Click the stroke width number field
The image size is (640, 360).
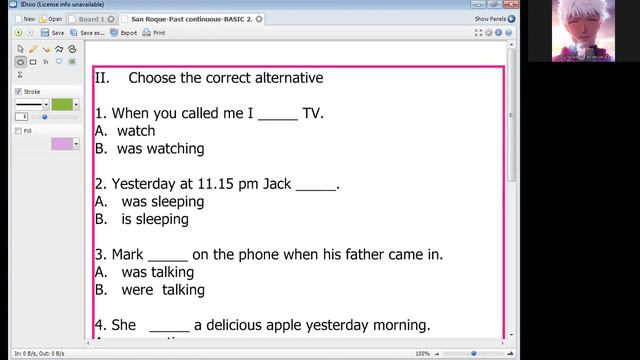click(x=22, y=117)
